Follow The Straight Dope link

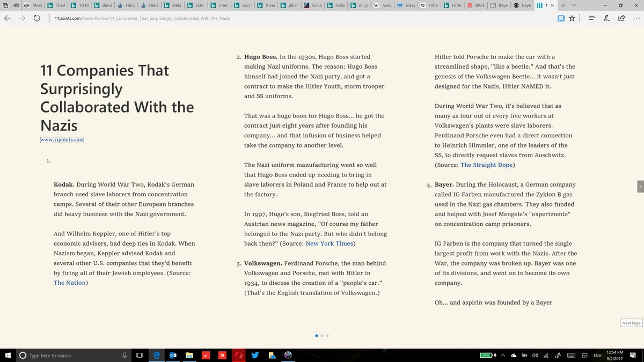pyautogui.click(x=486, y=165)
